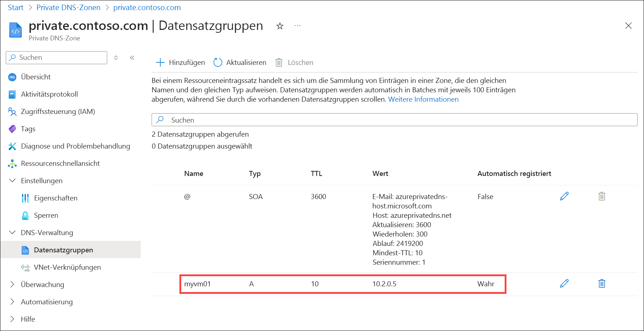This screenshot has width=644, height=331.
Task: Delete the myvm01 record with trash icon
Action: [x=602, y=283]
